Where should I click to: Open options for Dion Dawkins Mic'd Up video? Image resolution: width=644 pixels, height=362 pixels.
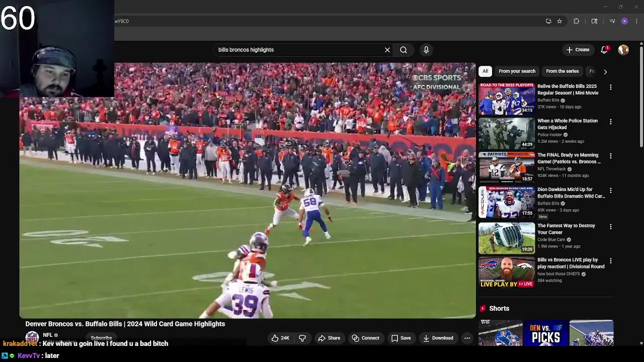coord(611,191)
